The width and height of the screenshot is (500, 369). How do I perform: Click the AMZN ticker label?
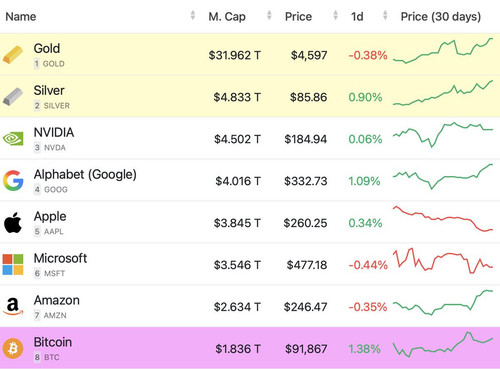point(55,315)
